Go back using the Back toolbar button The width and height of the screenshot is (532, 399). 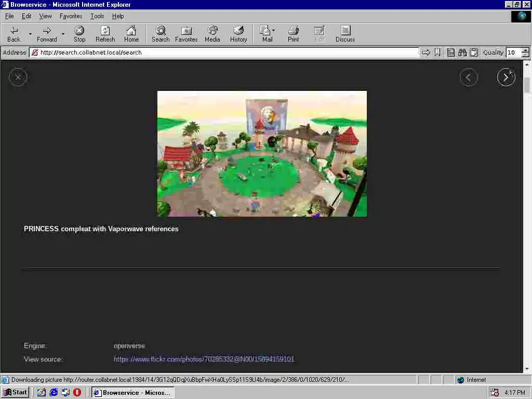coord(14,34)
